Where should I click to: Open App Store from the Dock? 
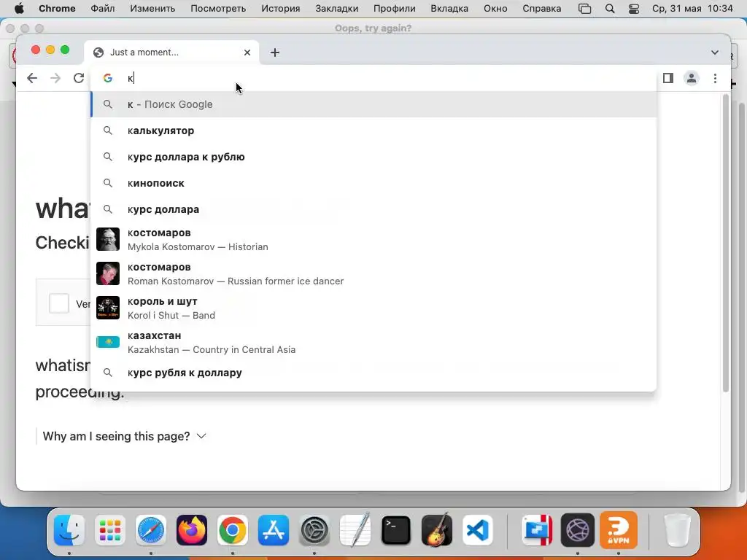pos(274,530)
